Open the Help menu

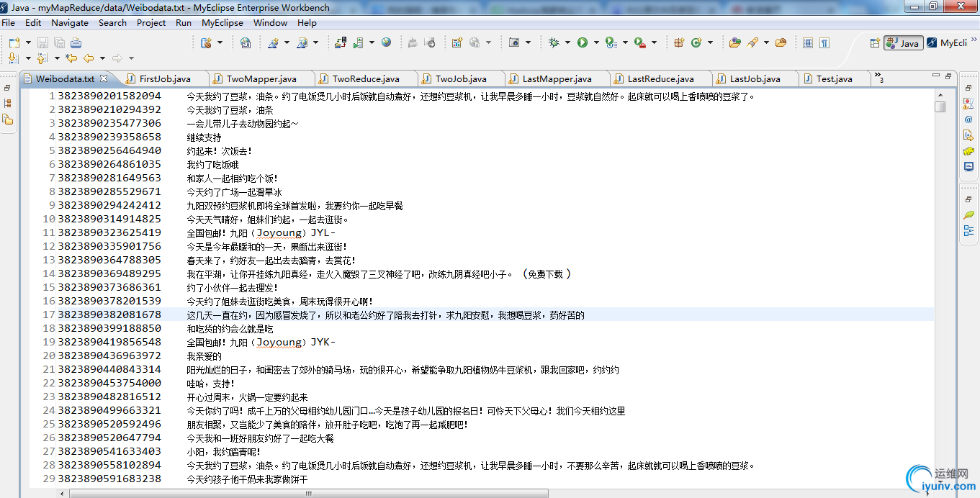pos(307,22)
